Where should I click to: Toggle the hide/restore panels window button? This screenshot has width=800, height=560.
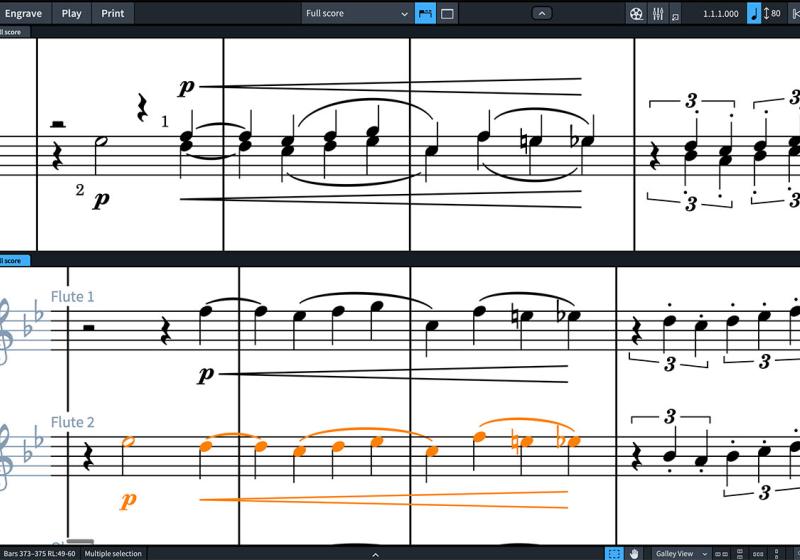tap(447, 13)
